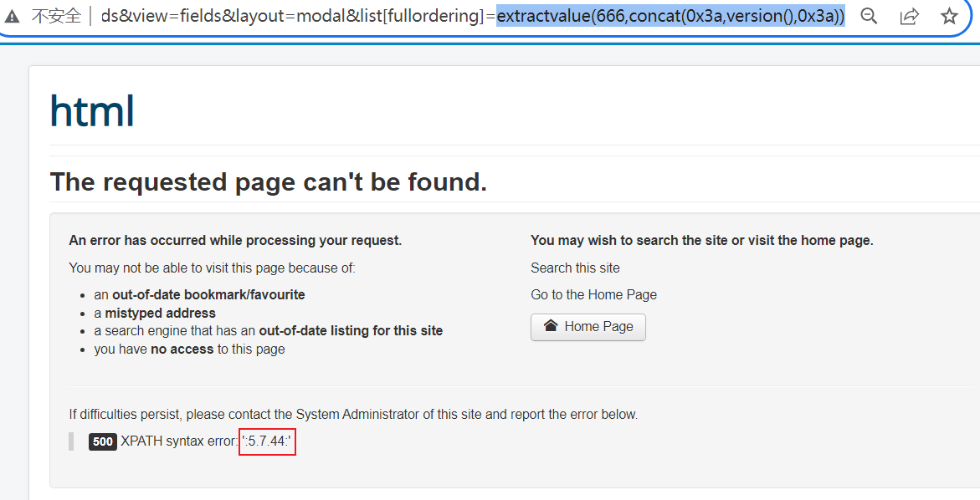Click the out-of-date bookmark/favourite bullet item
This screenshot has width=980, height=500.
point(199,294)
